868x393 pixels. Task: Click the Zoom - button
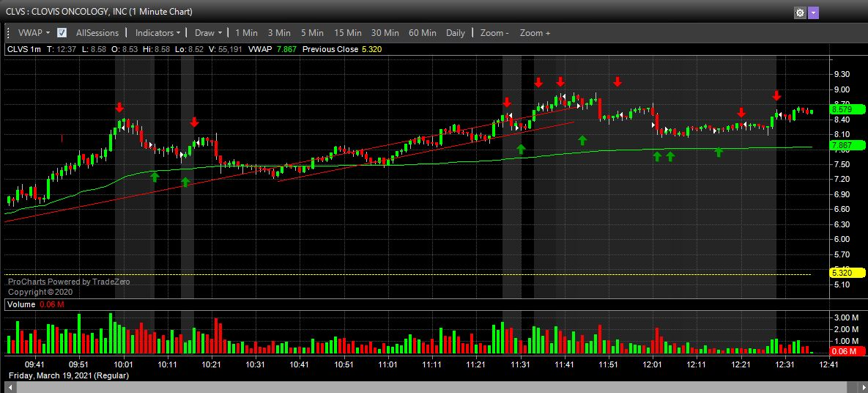coord(494,33)
